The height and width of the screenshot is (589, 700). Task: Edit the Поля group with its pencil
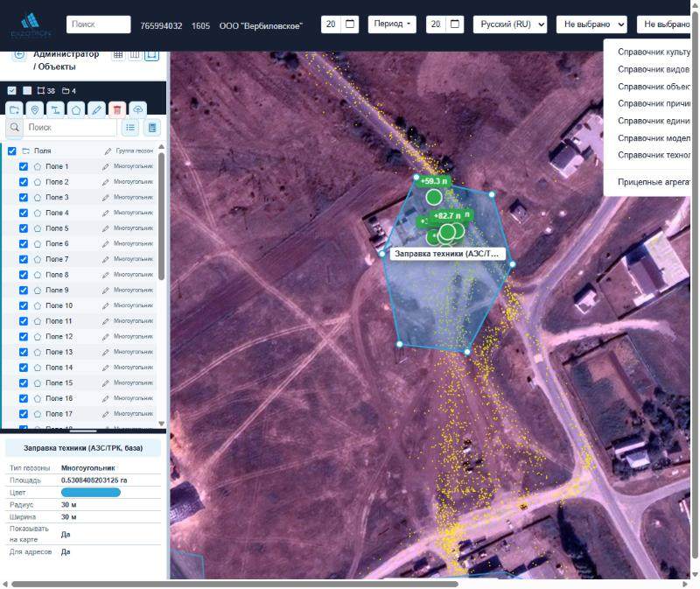pyautogui.click(x=108, y=151)
